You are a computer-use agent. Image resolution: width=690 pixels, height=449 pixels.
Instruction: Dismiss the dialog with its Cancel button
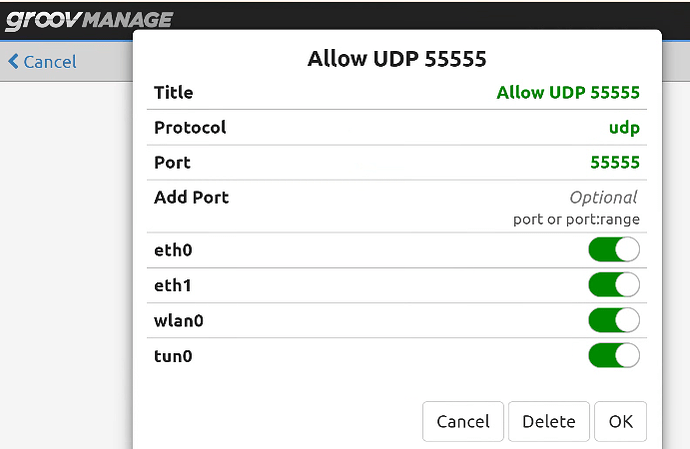point(463,421)
